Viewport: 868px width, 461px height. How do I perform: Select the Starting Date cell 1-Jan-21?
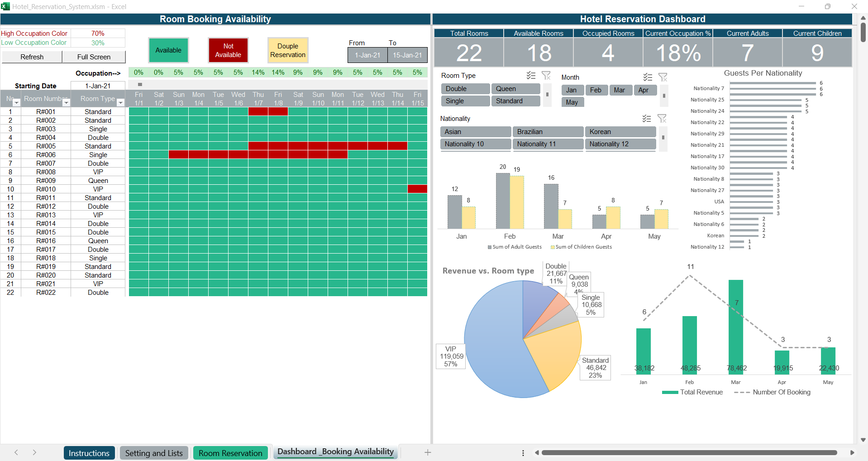(x=98, y=86)
